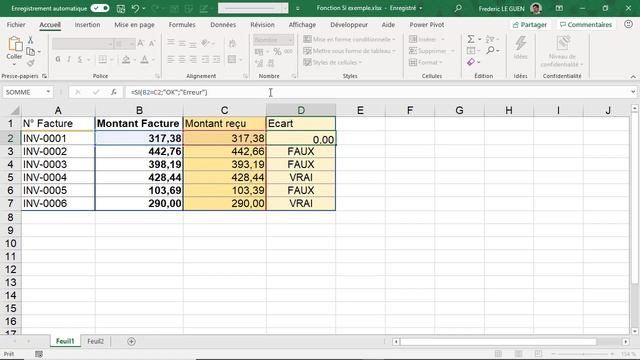Switch to the Mise en page tab
640x360 pixels.
(x=134, y=24)
